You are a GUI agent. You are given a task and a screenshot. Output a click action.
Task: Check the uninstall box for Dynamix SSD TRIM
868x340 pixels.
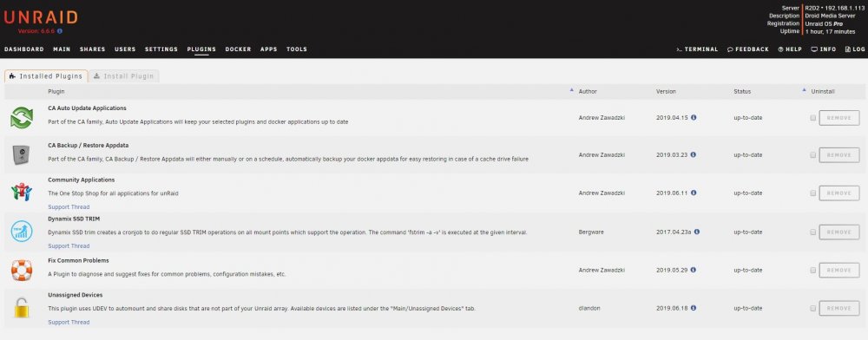[812, 232]
